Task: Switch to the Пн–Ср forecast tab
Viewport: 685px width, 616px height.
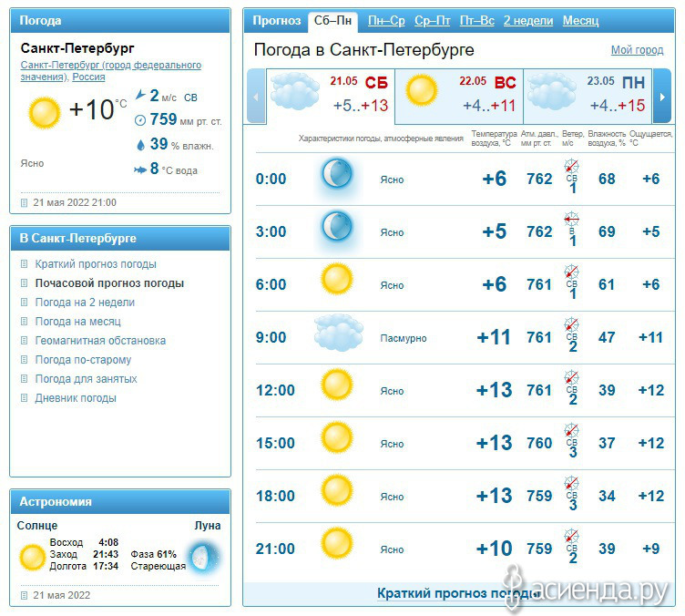Action: click(x=386, y=21)
